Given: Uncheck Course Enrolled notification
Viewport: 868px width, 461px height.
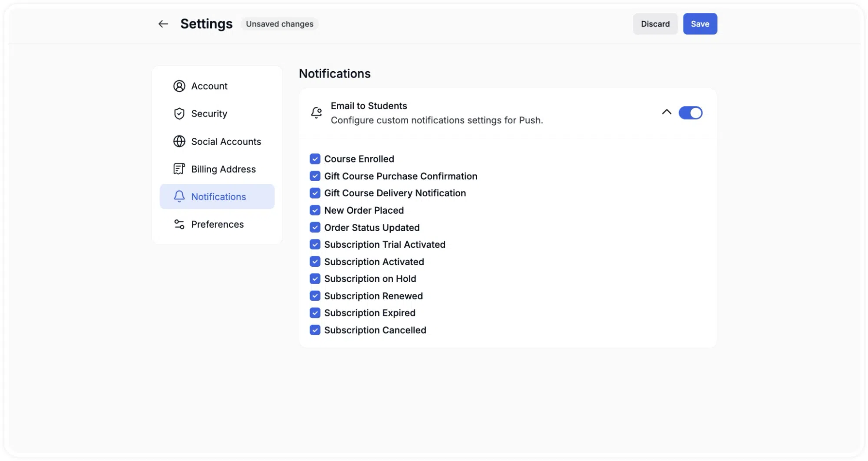Looking at the screenshot, I should 315,159.
